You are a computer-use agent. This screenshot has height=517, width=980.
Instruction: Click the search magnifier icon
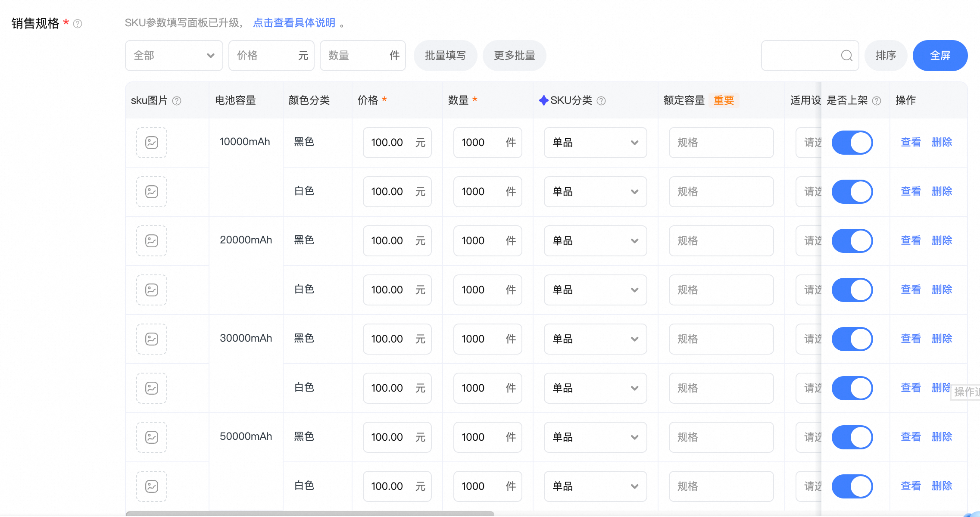846,56
